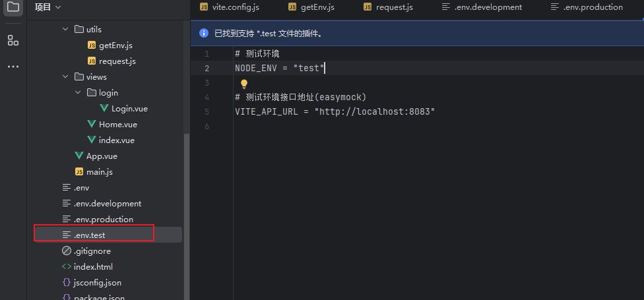Select .env.production in the project tree
Image resolution: width=644 pixels, height=300 pixels.
click(104, 219)
